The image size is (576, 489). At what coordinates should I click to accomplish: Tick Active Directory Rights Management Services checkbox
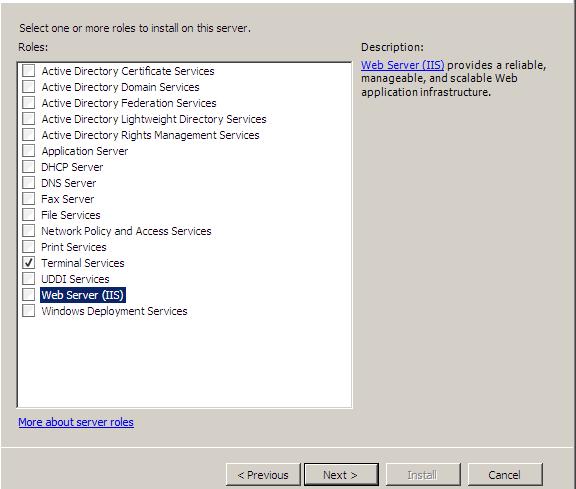(x=28, y=134)
